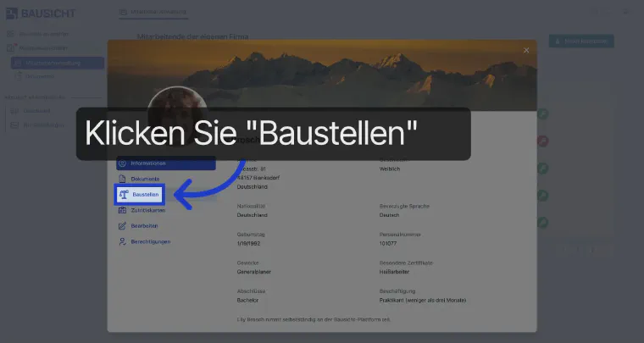The height and width of the screenshot is (343, 644).
Task: Click the Berechtigungen person icon
Action: coord(122,241)
